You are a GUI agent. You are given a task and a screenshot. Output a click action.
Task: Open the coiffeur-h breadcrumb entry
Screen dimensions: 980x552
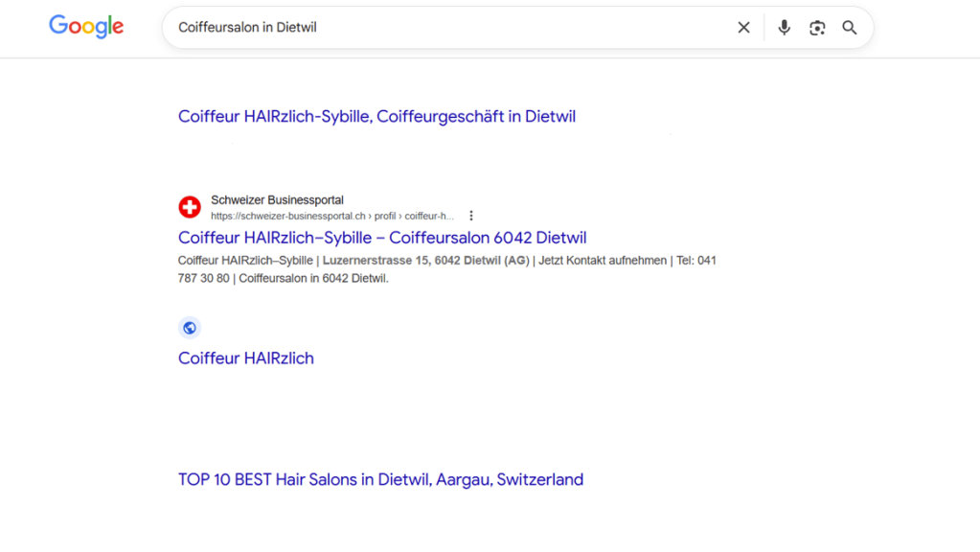(x=429, y=217)
